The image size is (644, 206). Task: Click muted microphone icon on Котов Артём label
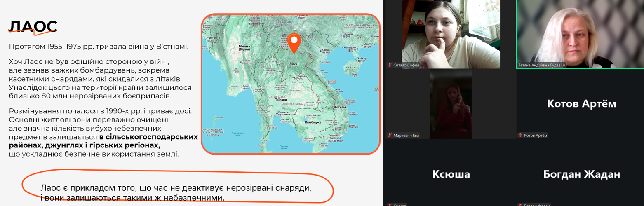pyautogui.click(x=521, y=135)
